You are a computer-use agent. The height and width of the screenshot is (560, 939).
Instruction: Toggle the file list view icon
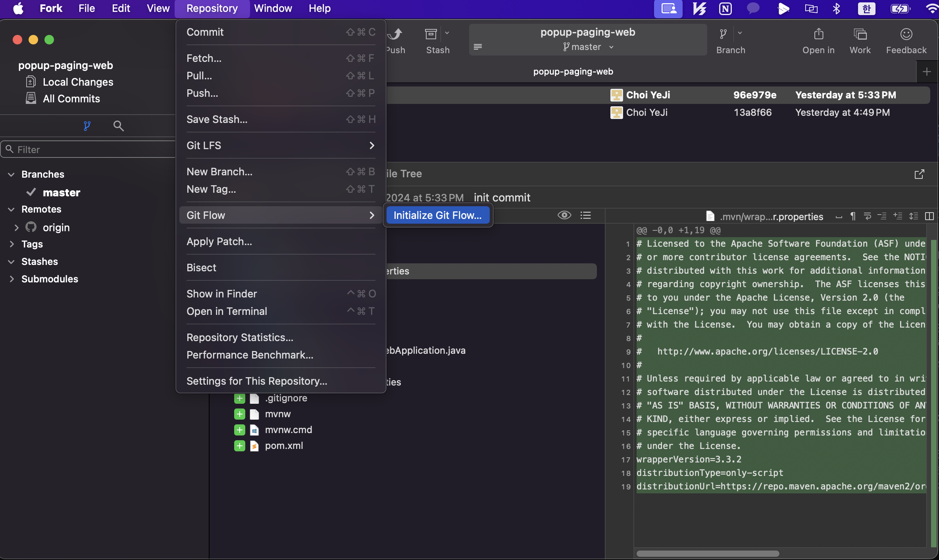[x=586, y=215]
